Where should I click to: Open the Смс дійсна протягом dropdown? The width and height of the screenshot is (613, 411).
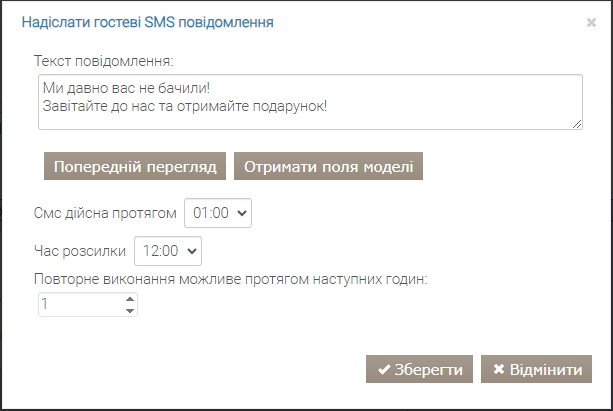coord(218,213)
